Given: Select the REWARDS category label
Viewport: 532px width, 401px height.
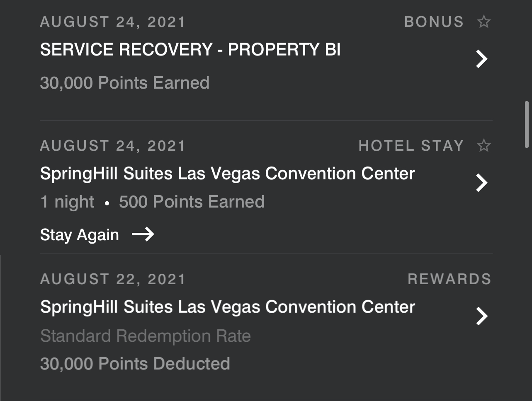Looking at the screenshot, I should [x=449, y=279].
